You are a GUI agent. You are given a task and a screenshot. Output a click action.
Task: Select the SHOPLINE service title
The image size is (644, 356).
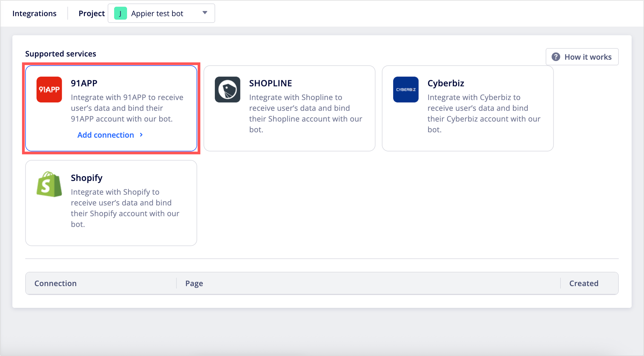click(x=270, y=83)
